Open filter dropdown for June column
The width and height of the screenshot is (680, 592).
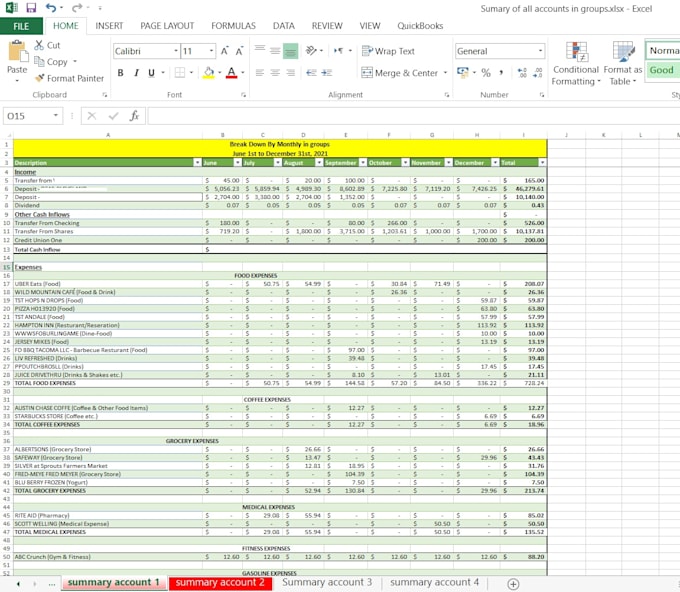click(238, 163)
